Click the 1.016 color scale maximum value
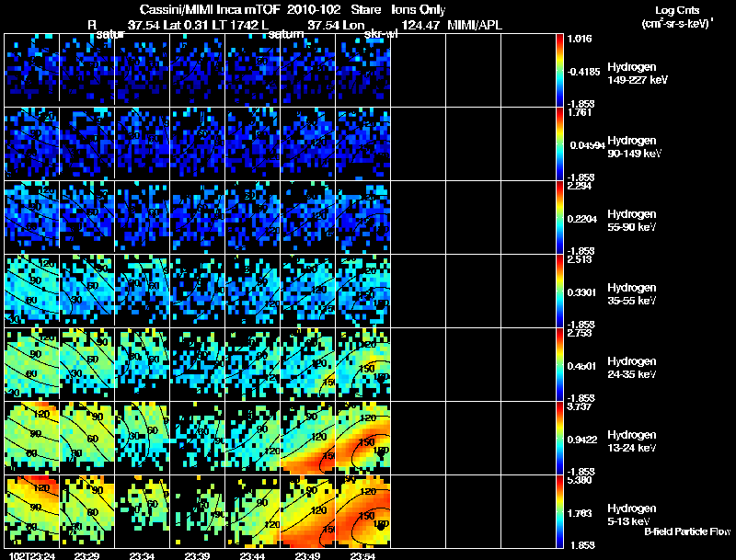The width and height of the screenshot is (736, 560). 580,39
